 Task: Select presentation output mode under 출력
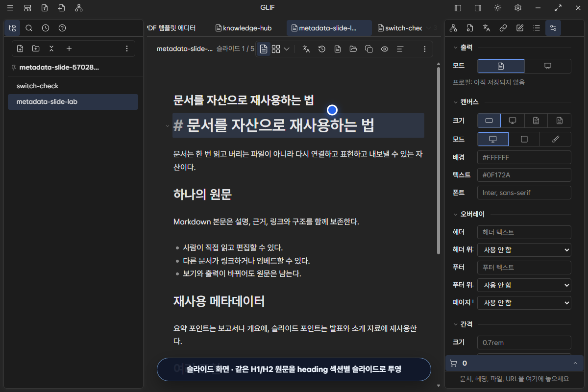click(548, 66)
